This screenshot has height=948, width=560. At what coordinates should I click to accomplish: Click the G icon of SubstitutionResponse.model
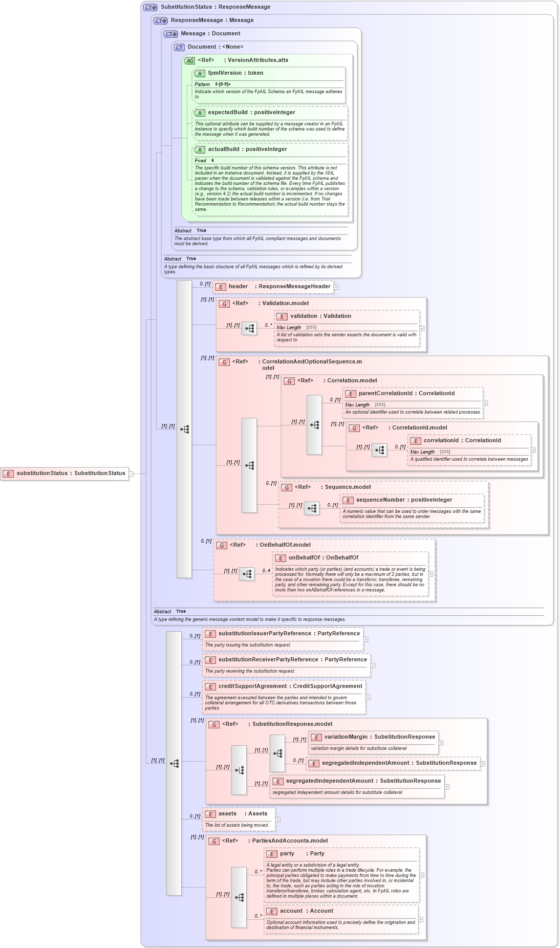(x=213, y=724)
